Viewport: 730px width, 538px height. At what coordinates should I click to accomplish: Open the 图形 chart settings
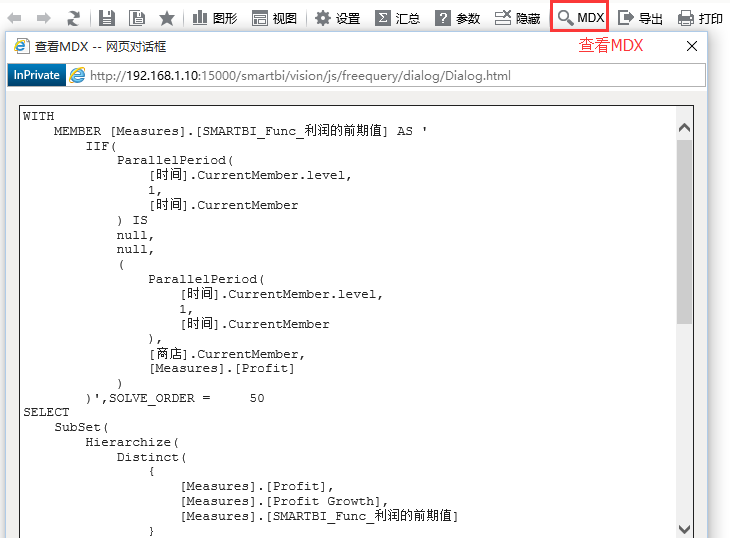tap(215, 18)
